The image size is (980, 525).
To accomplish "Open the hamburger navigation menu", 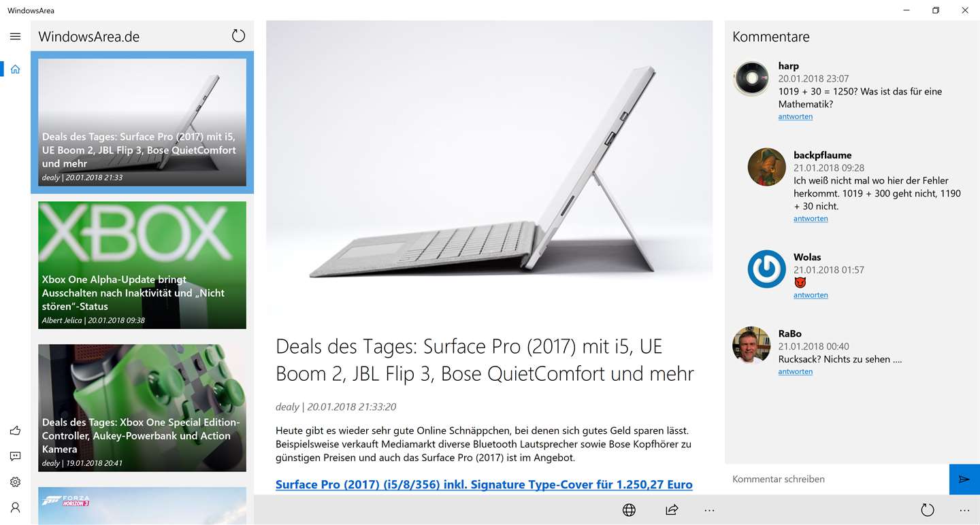I will (x=15, y=36).
